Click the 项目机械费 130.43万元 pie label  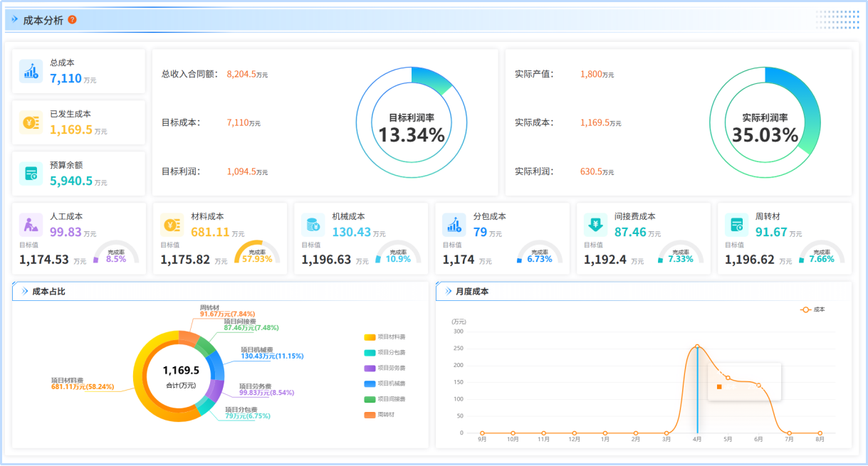pyautogui.click(x=272, y=353)
